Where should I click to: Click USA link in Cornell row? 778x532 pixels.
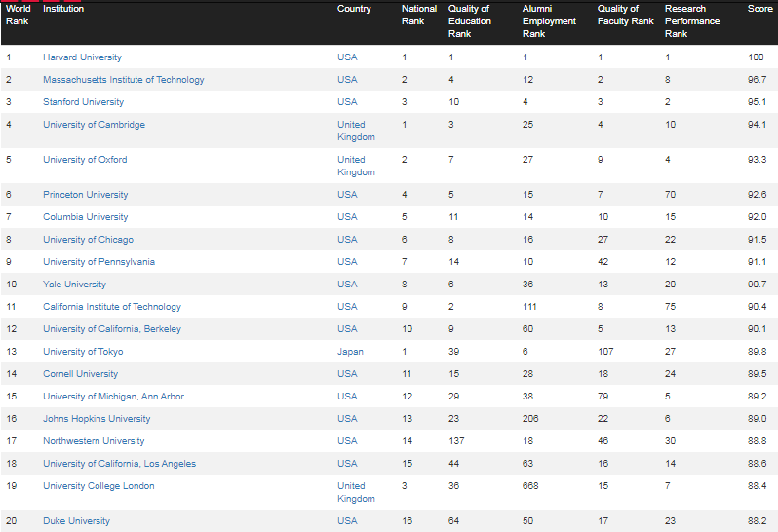click(347, 373)
